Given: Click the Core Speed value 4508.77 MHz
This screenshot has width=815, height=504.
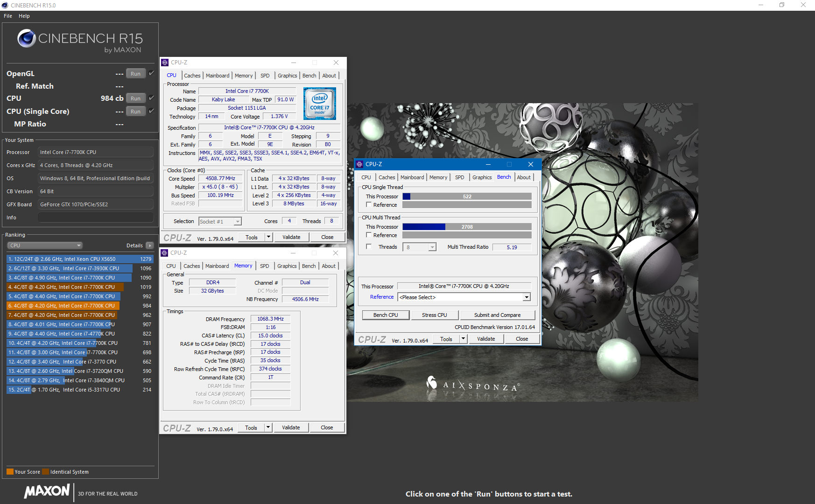Looking at the screenshot, I should 221,178.
